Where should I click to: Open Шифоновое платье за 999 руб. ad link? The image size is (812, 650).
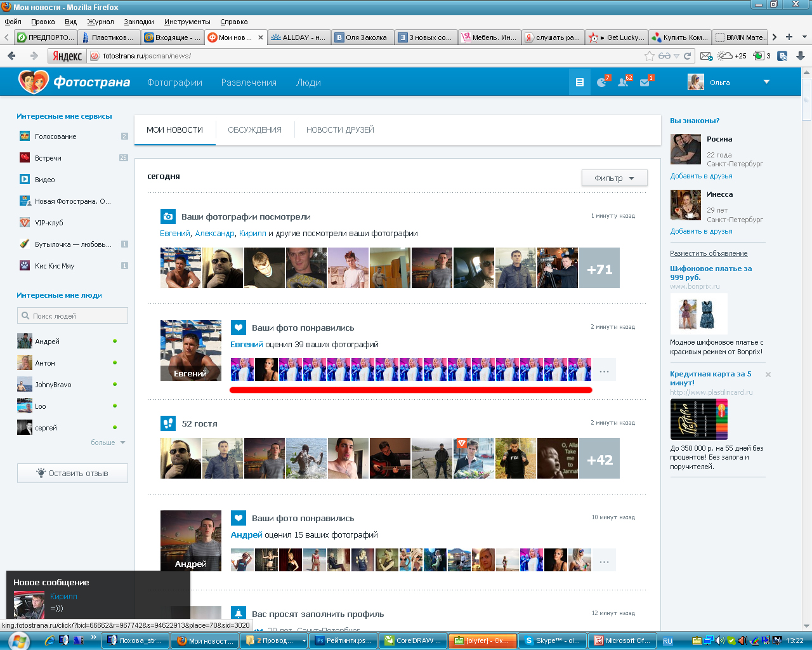coord(710,273)
